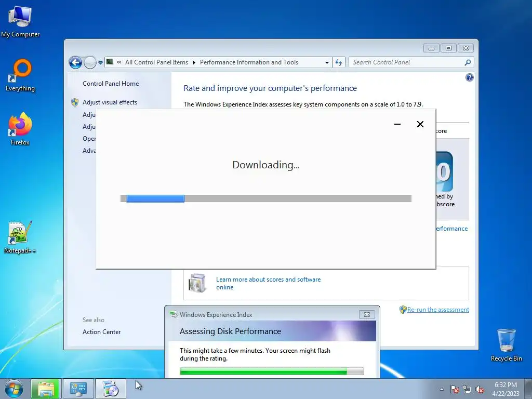
Task: Click the Downloading... status text
Action: 266,165
